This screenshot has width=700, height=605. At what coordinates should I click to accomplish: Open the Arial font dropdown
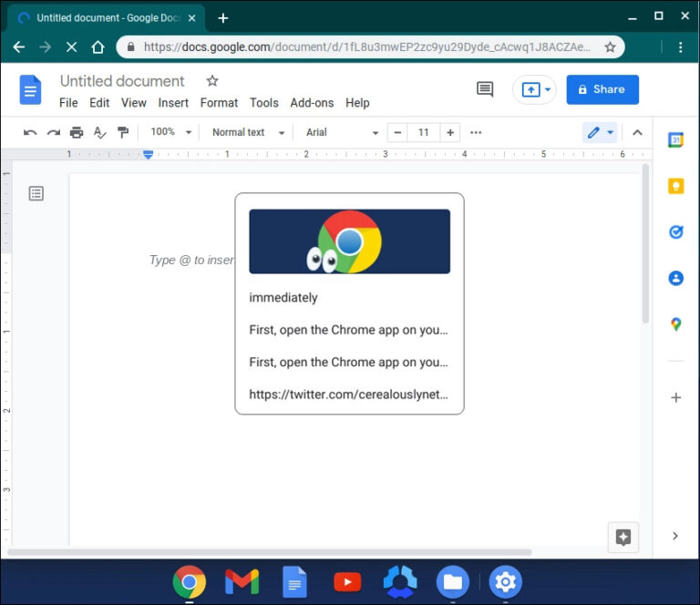pos(342,132)
